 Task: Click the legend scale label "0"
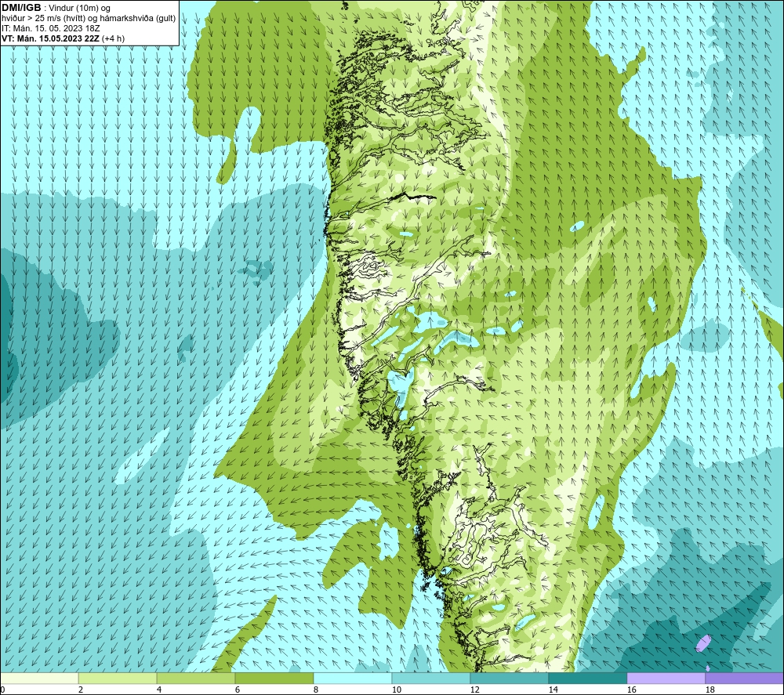pyautogui.click(x=2, y=690)
